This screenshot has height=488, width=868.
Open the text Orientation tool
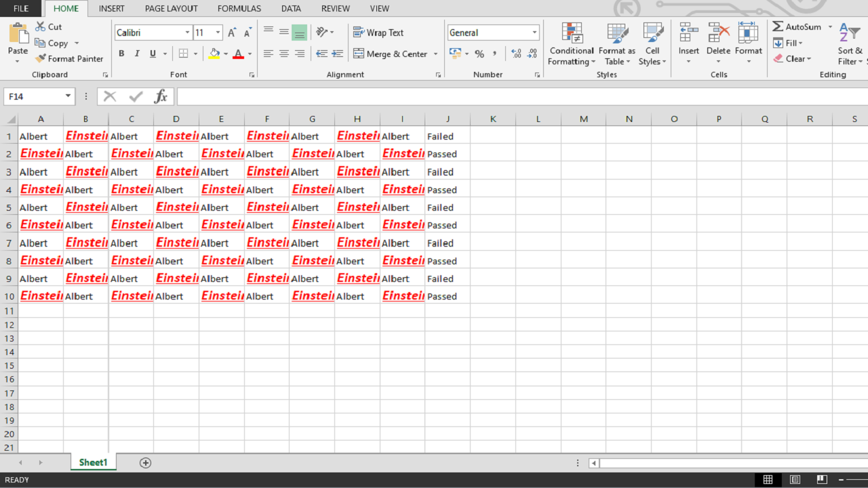coord(321,32)
